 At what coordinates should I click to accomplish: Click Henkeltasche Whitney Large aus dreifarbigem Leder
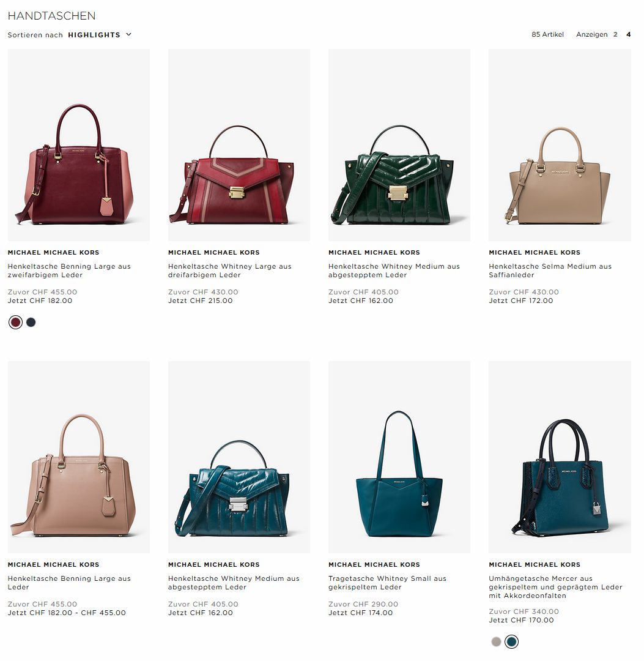click(229, 271)
